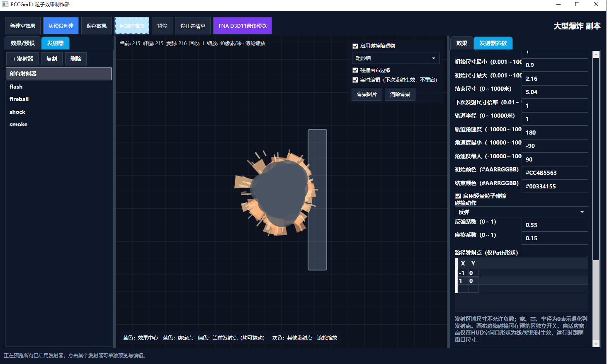Click the scroll down arrow in the parameters panel

click(596, 344)
